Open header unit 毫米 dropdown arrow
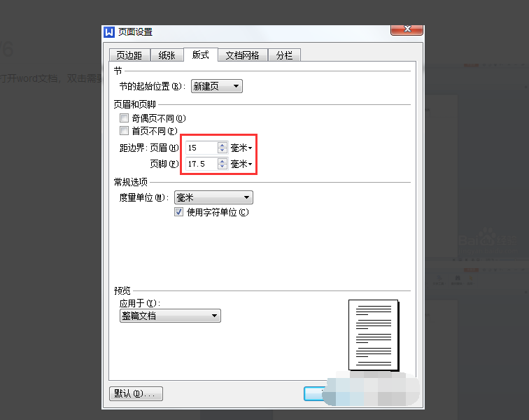 coord(250,148)
